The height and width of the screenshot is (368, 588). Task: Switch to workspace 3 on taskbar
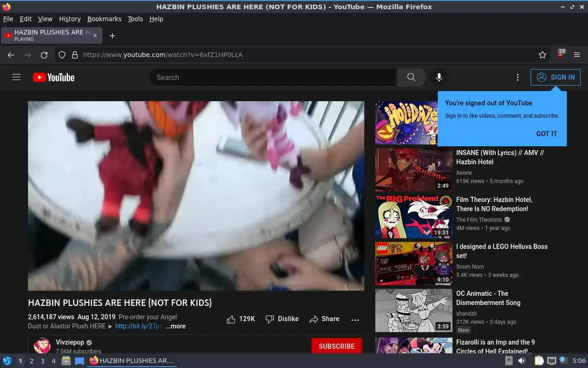pos(42,361)
